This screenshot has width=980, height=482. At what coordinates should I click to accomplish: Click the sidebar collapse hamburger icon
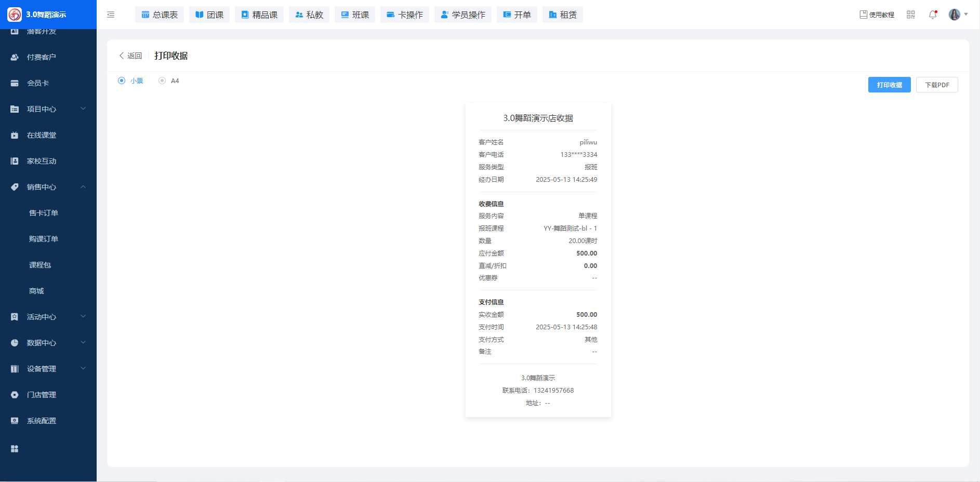(111, 15)
